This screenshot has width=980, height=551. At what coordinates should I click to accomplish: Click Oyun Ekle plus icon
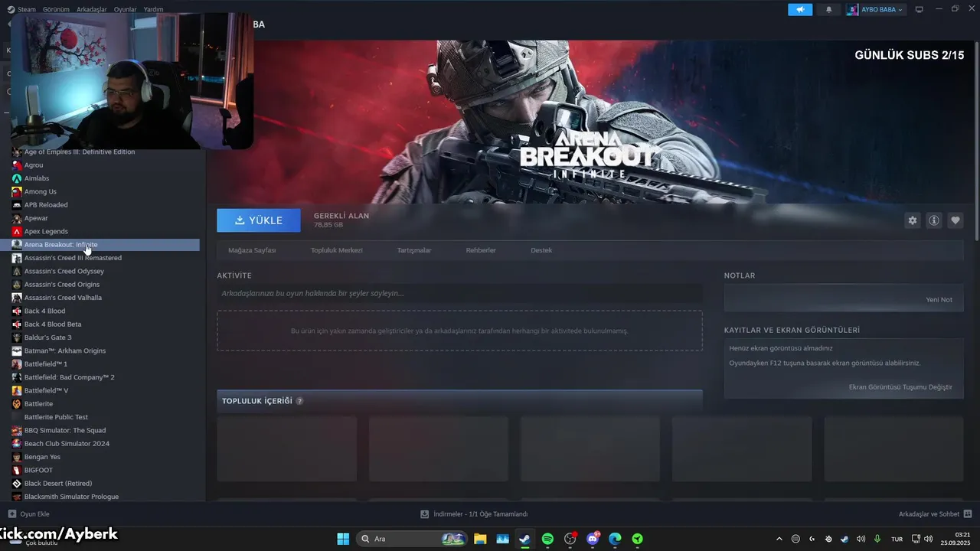[x=11, y=514]
